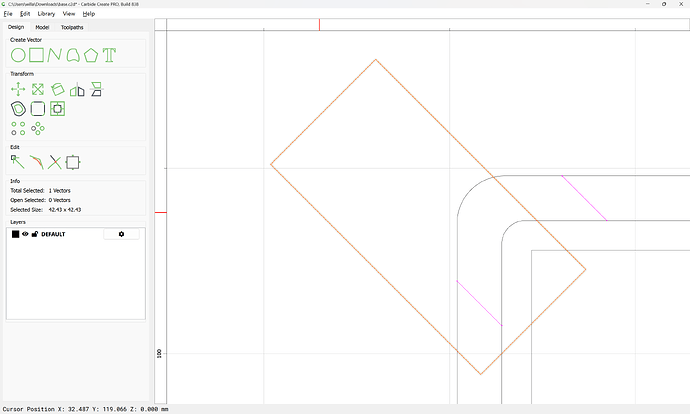Choose the Polyline drawing tool

point(55,55)
